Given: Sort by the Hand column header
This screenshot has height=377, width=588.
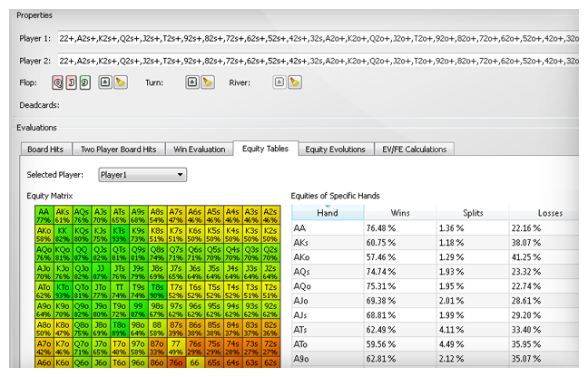Looking at the screenshot, I should [328, 213].
